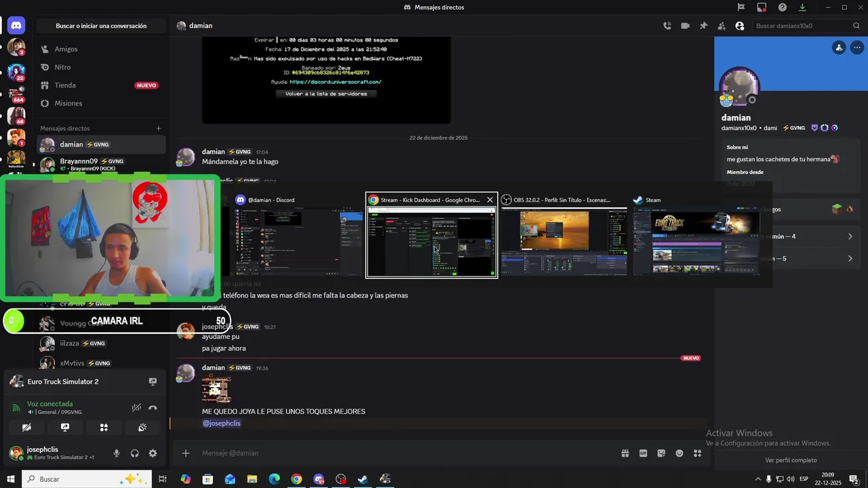This screenshot has width=868, height=488.
Task: Open the sticker picker
Action: 661,453
